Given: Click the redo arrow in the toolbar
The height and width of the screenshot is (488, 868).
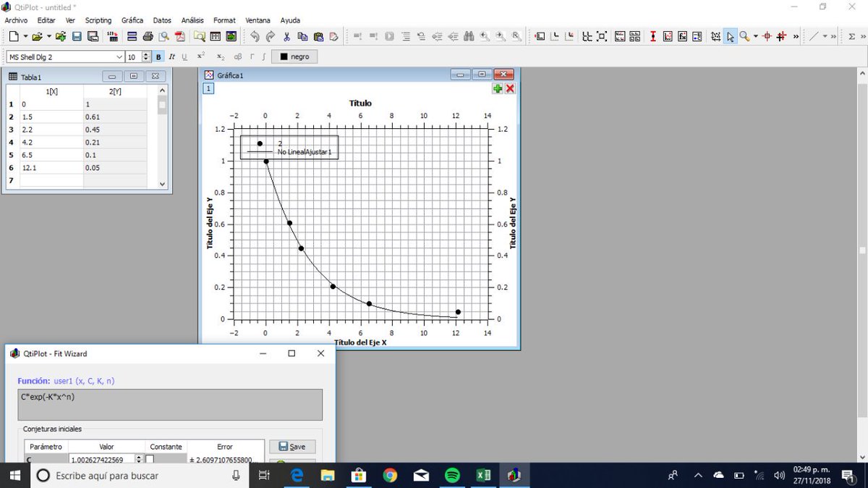Looking at the screenshot, I should (271, 36).
